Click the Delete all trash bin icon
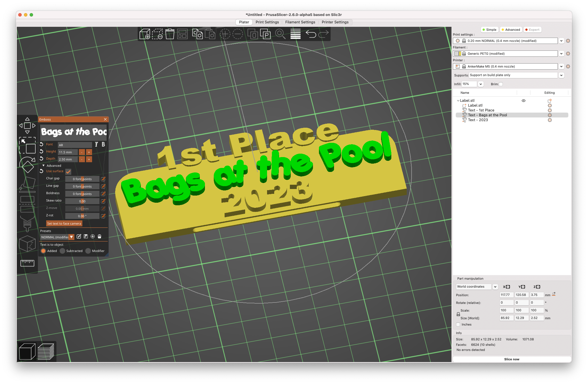The image size is (588, 384). (170, 34)
